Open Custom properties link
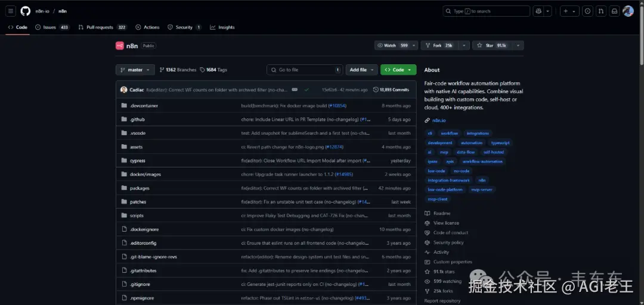644x305 pixels. (453, 262)
